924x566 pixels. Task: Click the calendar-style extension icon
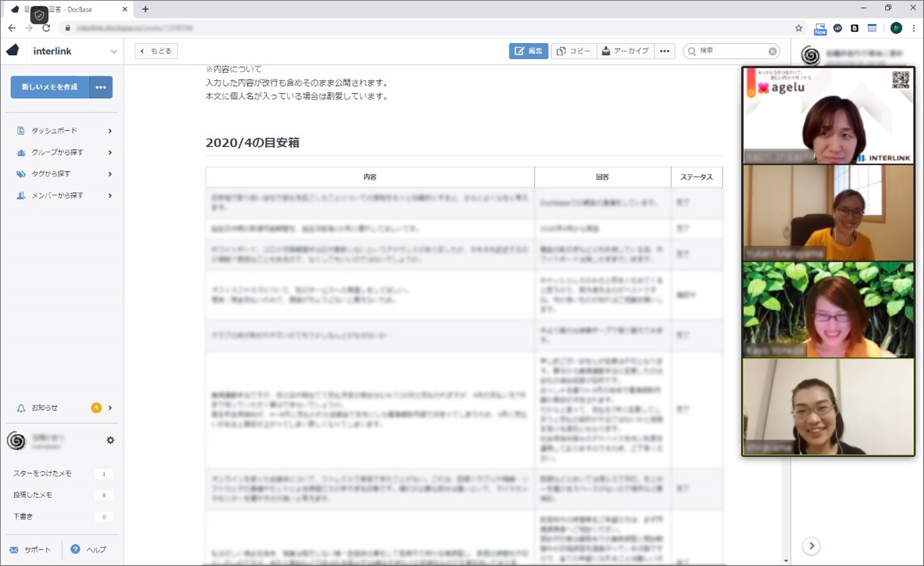tap(872, 28)
